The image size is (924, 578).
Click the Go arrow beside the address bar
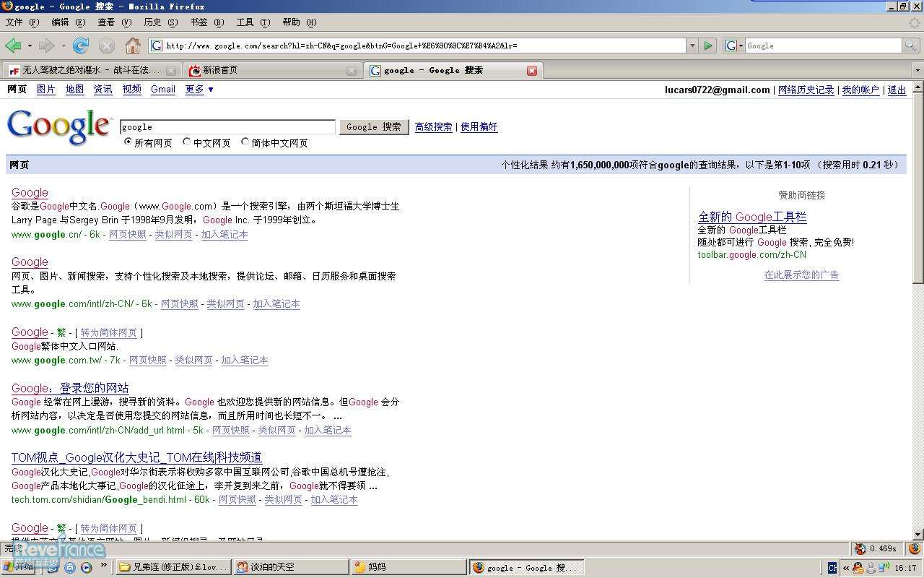pyautogui.click(x=708, y=46)
